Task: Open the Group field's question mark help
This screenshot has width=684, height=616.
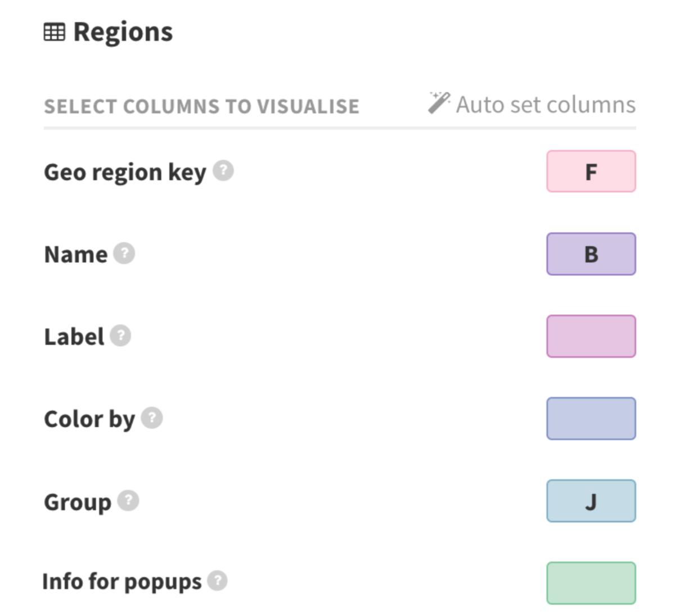Action: [128, 501]
